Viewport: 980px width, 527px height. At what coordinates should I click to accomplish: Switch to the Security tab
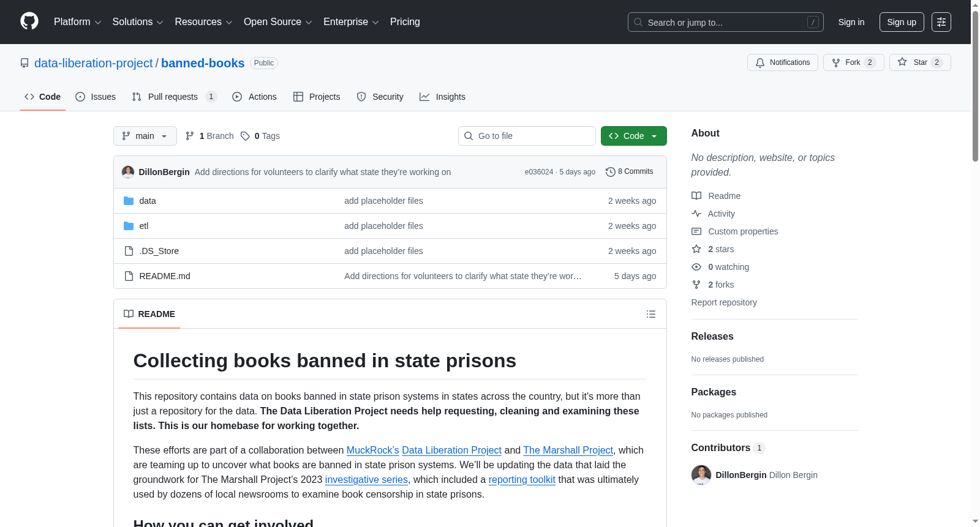pyautogui.click(x=380, y=97)
